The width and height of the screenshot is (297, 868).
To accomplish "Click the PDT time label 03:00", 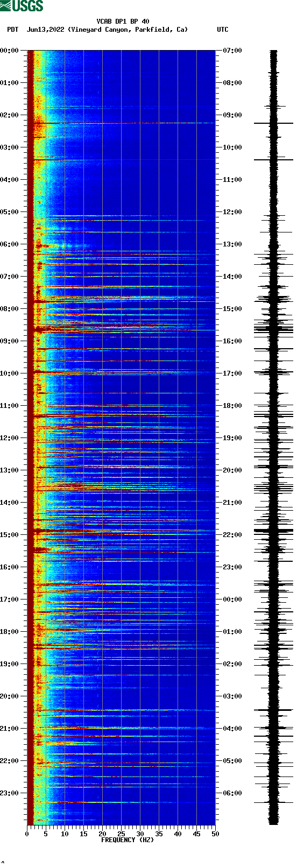I will click(10, 147).
